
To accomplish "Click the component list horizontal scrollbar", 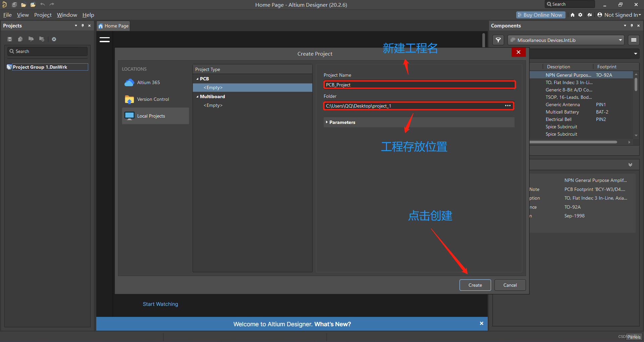I will [573, 142].
